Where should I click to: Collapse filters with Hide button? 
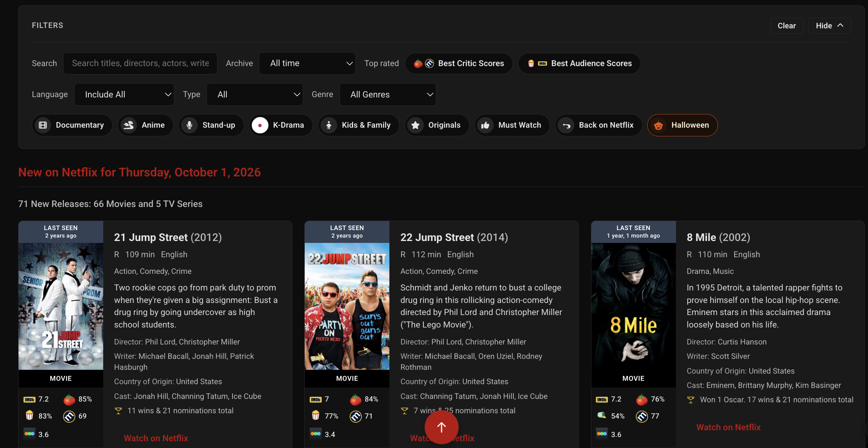(x=829, y=26)
